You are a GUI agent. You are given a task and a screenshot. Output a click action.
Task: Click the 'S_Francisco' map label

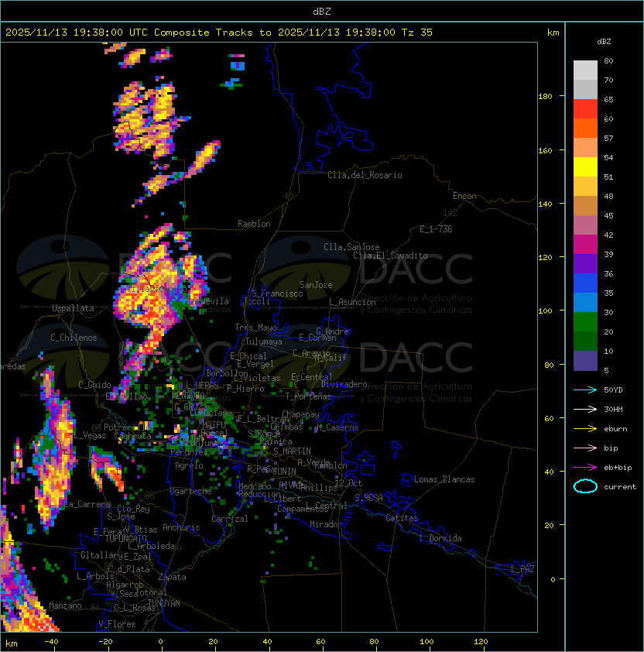277,293
